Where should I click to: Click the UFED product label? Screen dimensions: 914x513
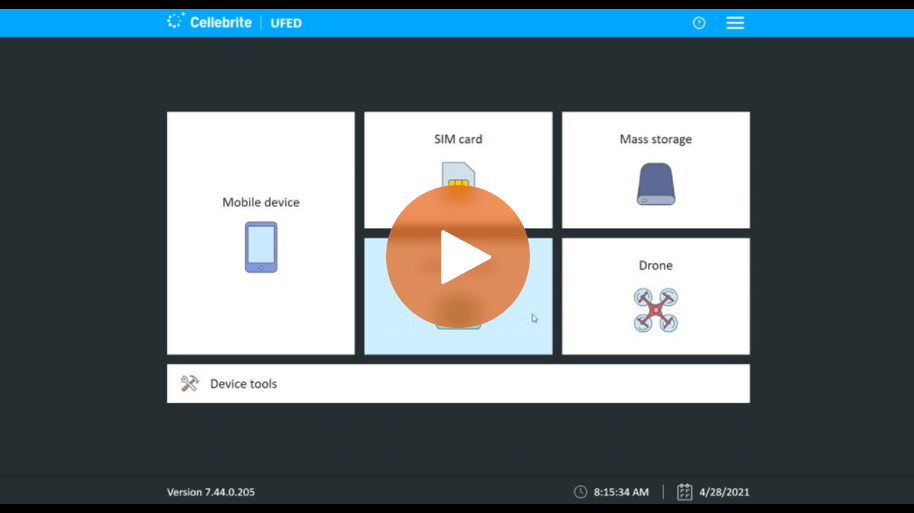coord(286,23)
